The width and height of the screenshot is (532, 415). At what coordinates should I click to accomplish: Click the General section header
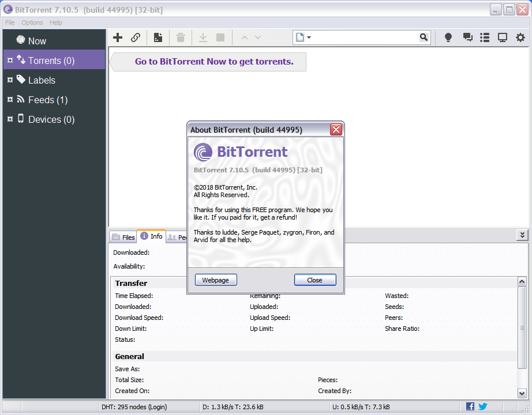130,356
